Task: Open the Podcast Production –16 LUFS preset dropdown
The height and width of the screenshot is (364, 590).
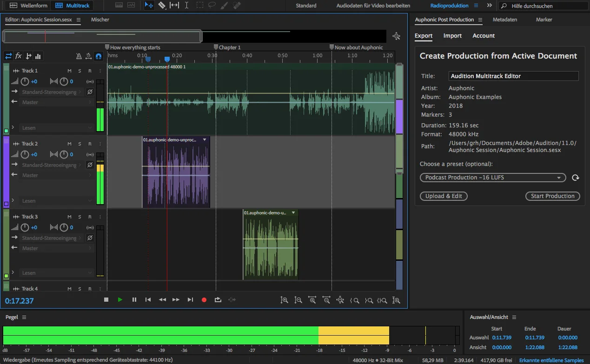Action: point(492,178)
